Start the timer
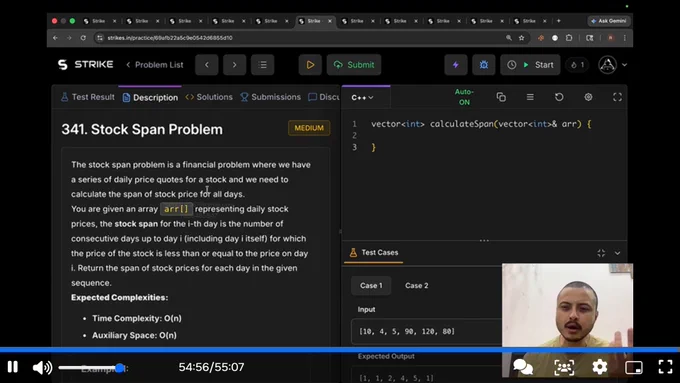The image size is (680, 383). [530, 65]
